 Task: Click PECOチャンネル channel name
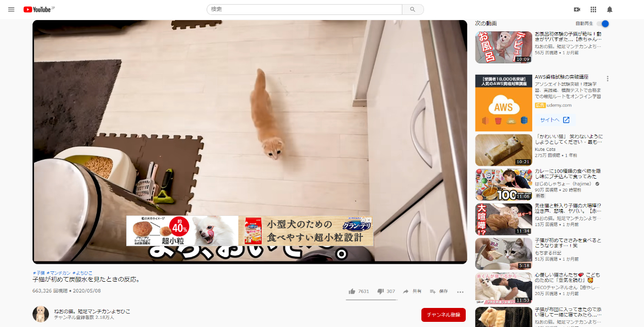pos(568,287)
